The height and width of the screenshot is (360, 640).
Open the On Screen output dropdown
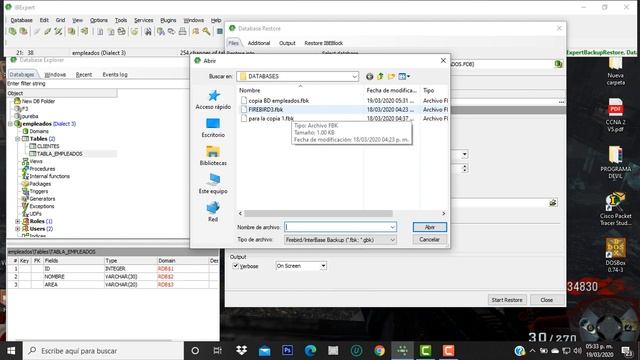click(x=301, y=266)
